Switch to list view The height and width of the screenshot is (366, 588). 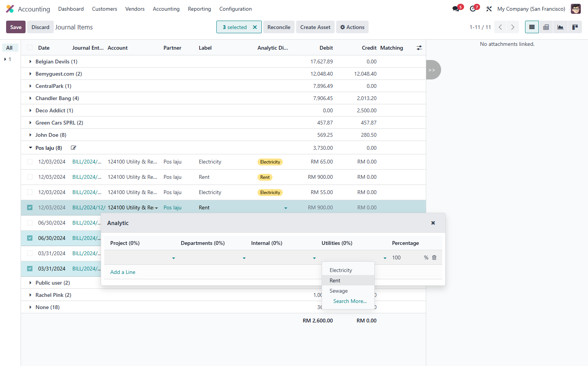(x=532, y=27)
